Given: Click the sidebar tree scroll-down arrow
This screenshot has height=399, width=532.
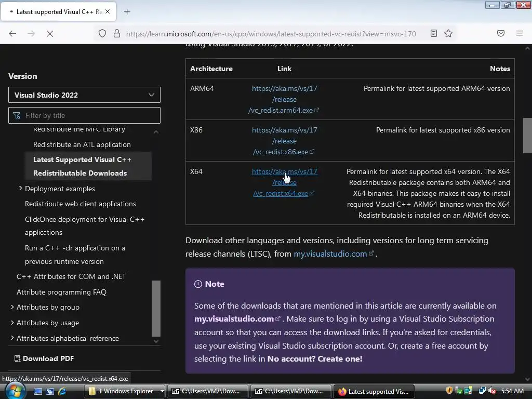Looking at the screenshot, I should click(x=156, y=341).
